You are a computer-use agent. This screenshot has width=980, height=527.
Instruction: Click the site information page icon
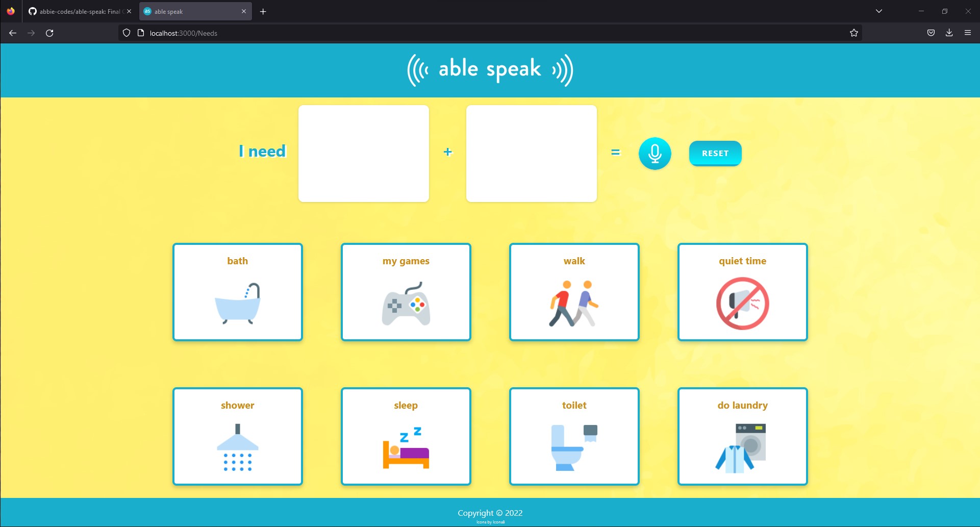click(x=141, y=33)
